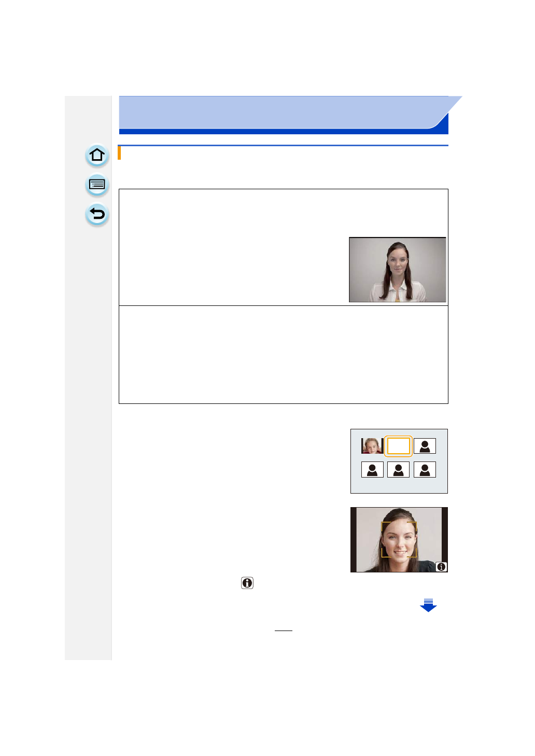Click the Home icon in the sidebar

coord(97,155)
